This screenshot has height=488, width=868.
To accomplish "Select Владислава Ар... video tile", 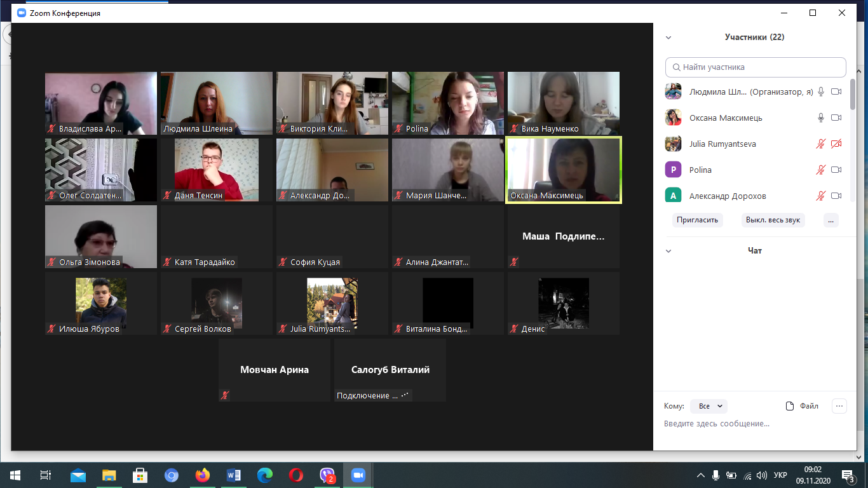I will (x=101, y=104).
